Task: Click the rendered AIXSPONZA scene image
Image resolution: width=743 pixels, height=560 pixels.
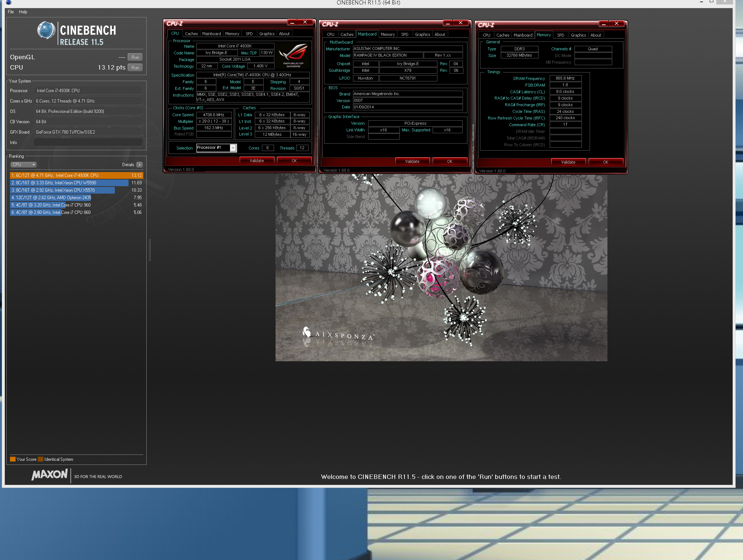Action: click(x=441, y=268)
